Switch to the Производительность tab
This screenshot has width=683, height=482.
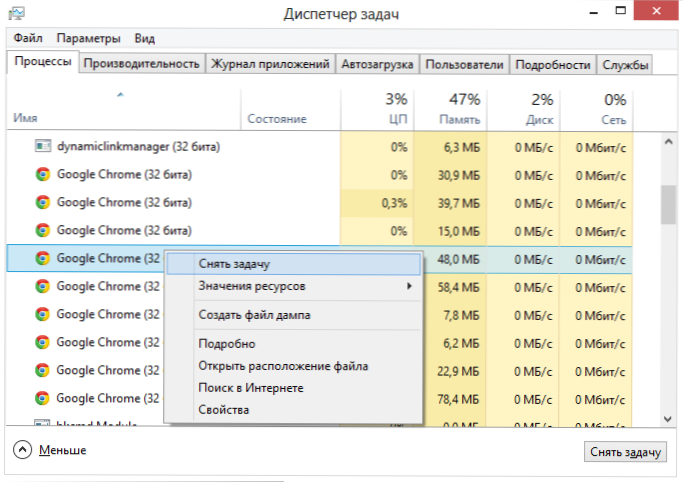[142, 64]
